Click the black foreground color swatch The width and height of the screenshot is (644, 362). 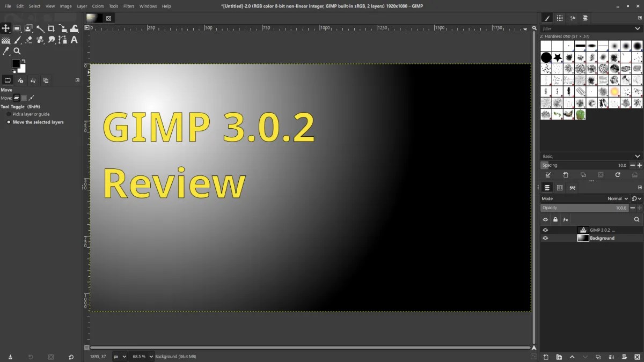pyautogui.click(x=16, y=64)
